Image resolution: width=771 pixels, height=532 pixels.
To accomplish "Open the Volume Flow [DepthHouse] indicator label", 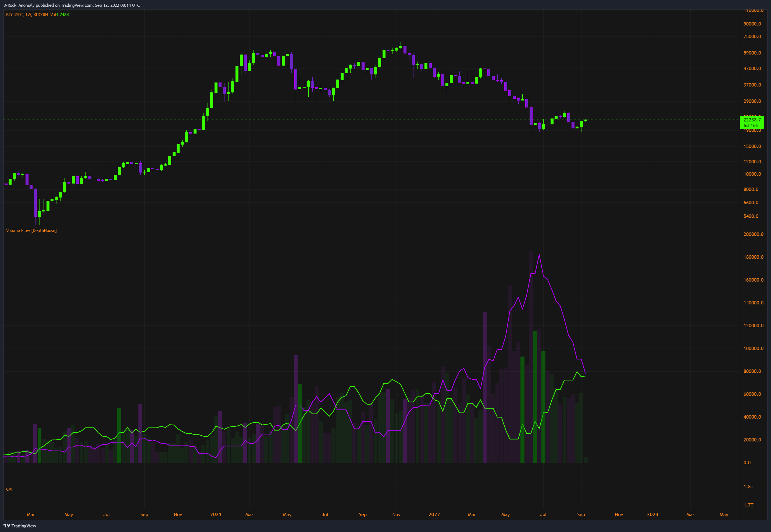I will (31, 230).
